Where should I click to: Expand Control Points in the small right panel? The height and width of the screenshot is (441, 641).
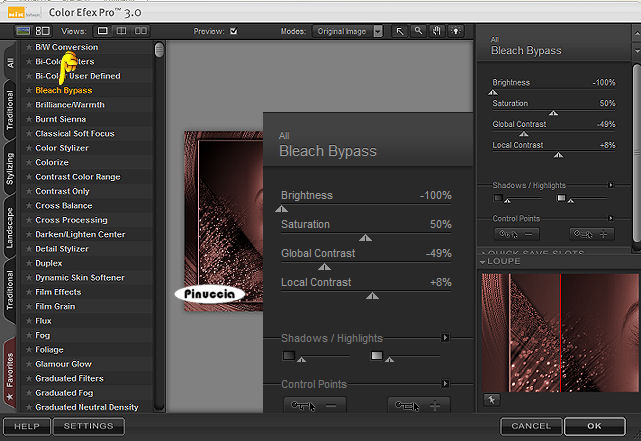(611, 218)
